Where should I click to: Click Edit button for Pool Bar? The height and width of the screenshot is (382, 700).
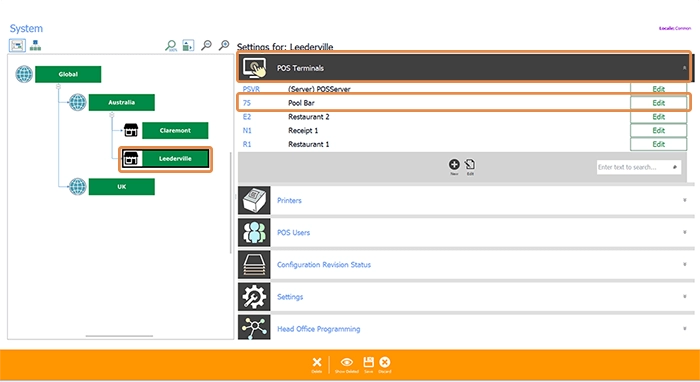658,103
